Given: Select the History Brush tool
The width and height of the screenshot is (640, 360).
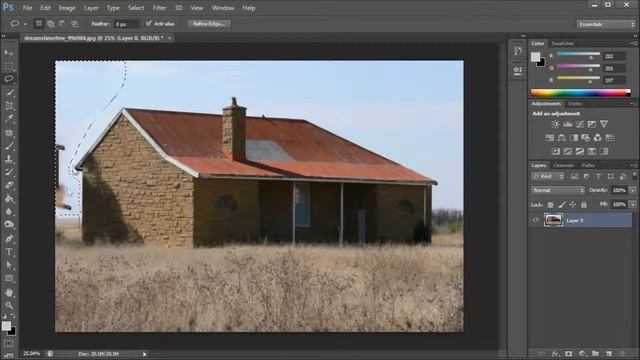Looking at the screenshot, I should point(9,172).
